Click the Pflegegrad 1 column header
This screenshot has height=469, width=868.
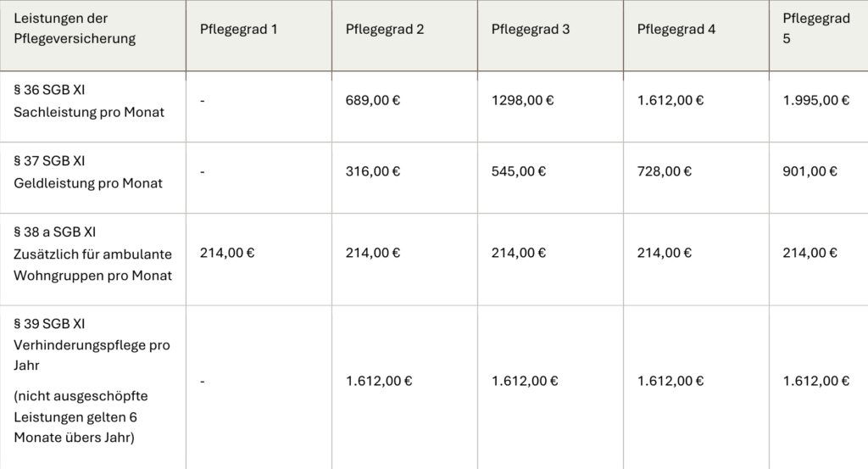tap(238, 30)
